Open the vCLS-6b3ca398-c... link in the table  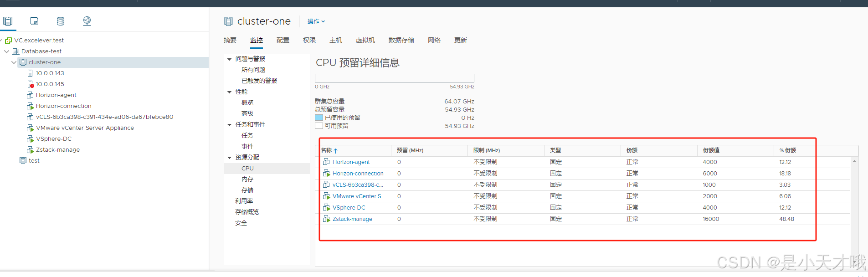pyautogui.click(x=358, y=185)
